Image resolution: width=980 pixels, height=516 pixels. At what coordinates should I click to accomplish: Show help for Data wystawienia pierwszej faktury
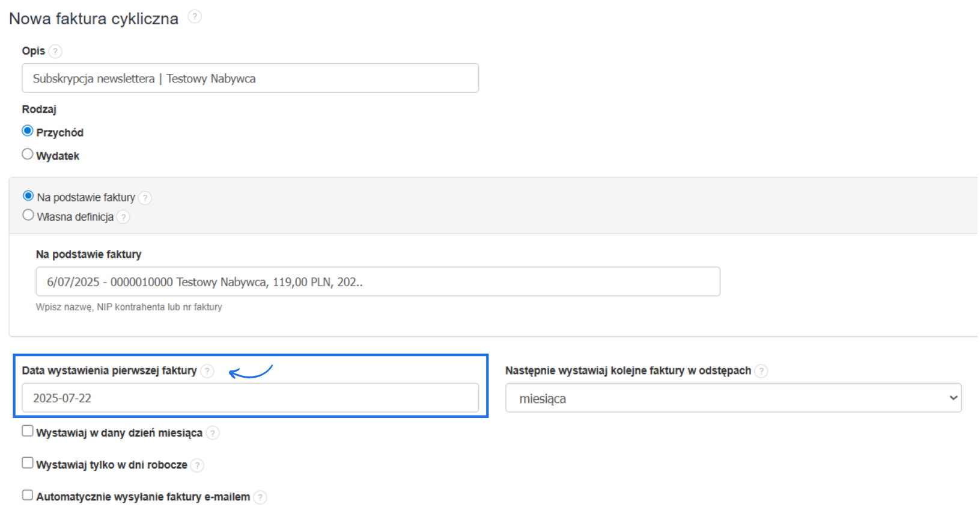pyautogui.click(x=207, y=371)
